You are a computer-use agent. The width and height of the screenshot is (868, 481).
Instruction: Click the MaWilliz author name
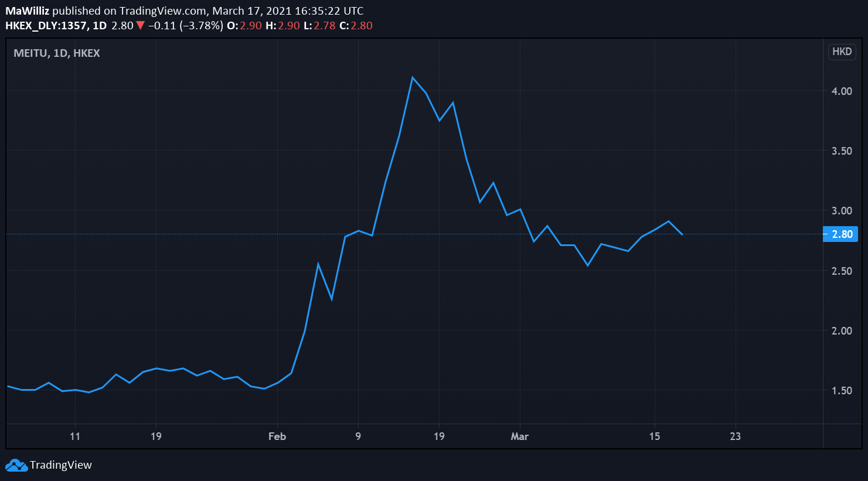coord(27,11)
